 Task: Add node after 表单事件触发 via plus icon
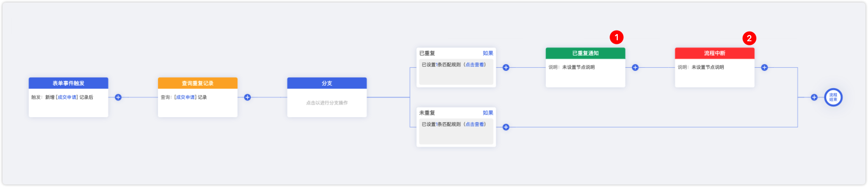tap(118, 97)
